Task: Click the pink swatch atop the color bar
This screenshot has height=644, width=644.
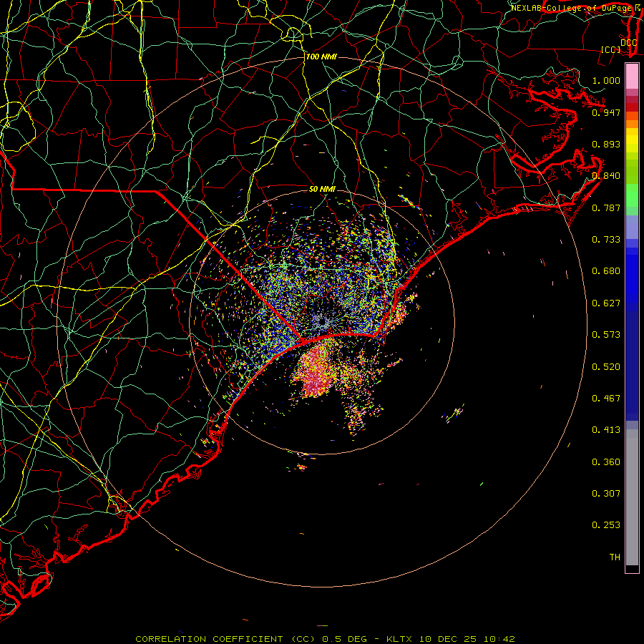Action: (x=632, y=77)
